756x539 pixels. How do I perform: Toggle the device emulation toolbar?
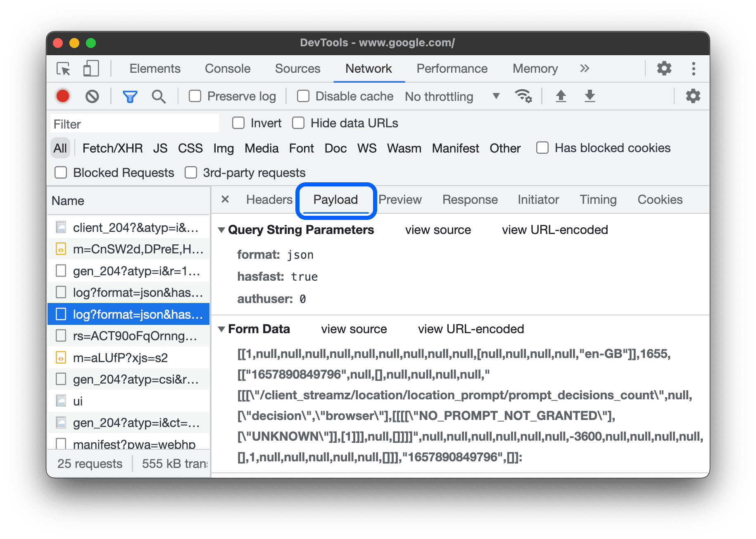click(90, 69)
